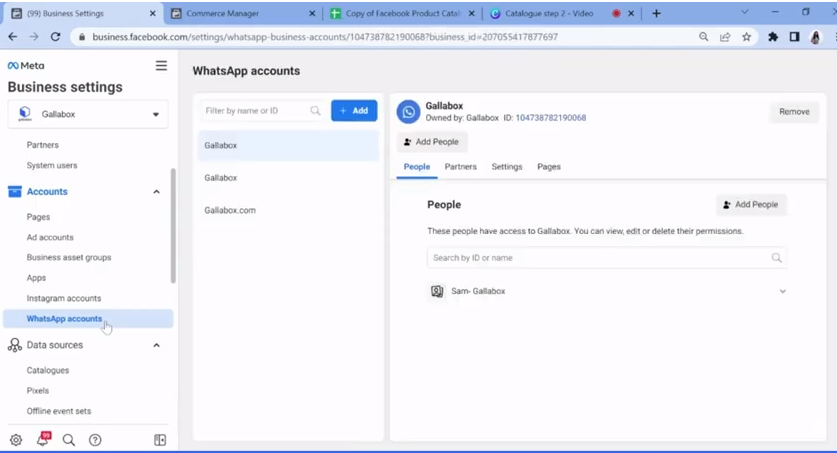Image resolution: width=837 pixels, height=453 pixels.
Task: Go forward in browser history
Action: pos(34,37)
